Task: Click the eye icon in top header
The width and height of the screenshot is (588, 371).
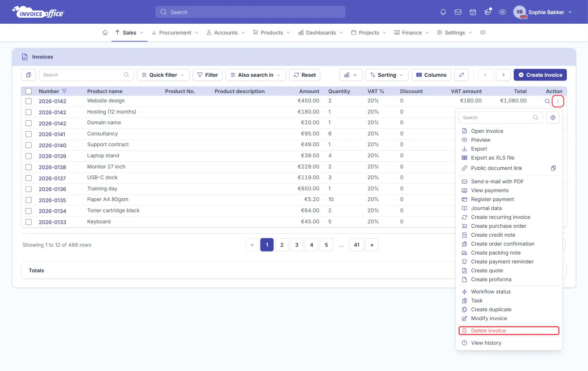Action: point(502,12)
